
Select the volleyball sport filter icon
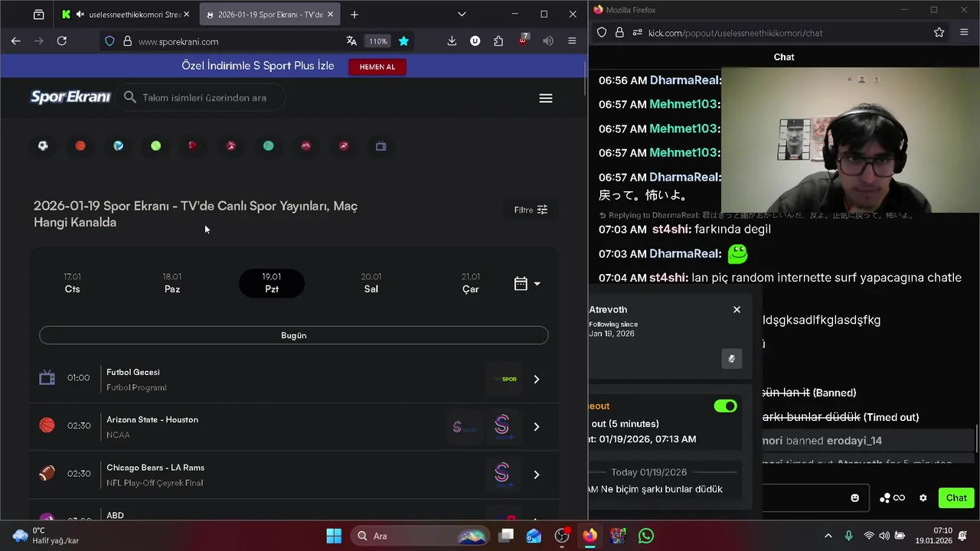coord(118,145)
